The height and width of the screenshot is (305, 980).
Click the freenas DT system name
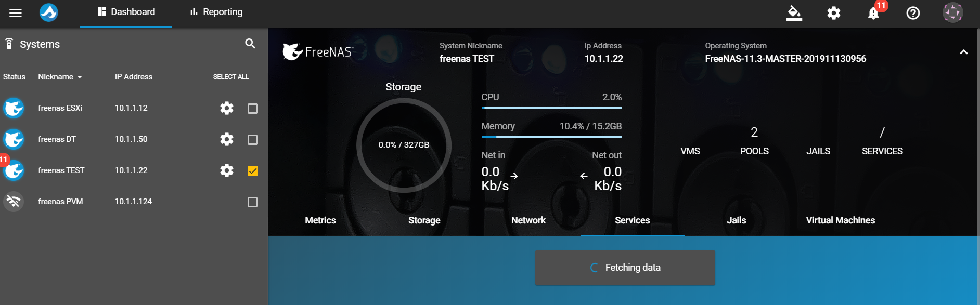[x=57, y=139]
